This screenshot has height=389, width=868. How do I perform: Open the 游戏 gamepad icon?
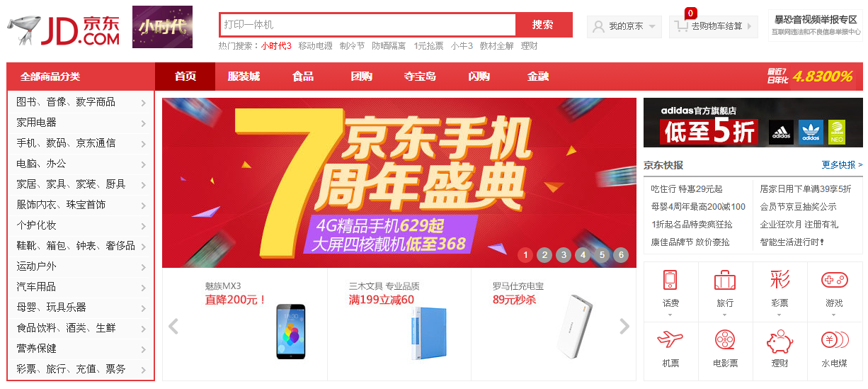point(834,280)
